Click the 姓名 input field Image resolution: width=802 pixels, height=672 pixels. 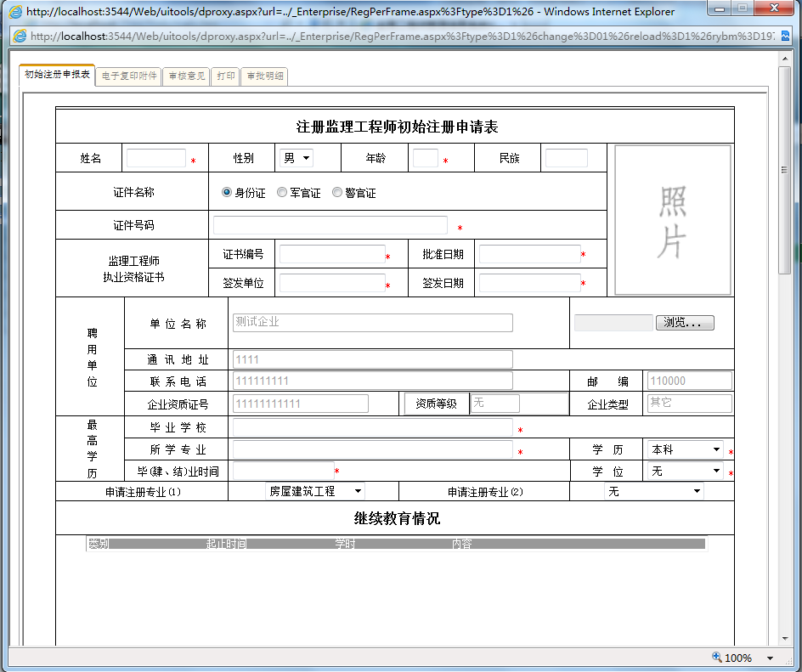[x=156, y=157]
